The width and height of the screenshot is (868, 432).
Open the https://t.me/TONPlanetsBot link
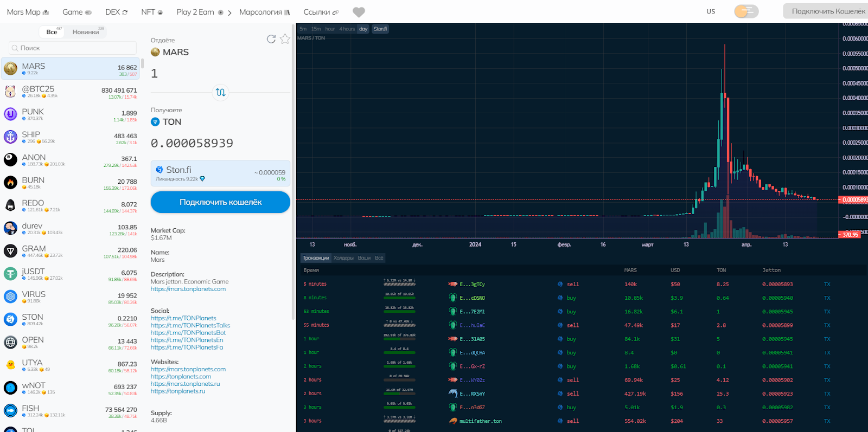click(188, 333)
